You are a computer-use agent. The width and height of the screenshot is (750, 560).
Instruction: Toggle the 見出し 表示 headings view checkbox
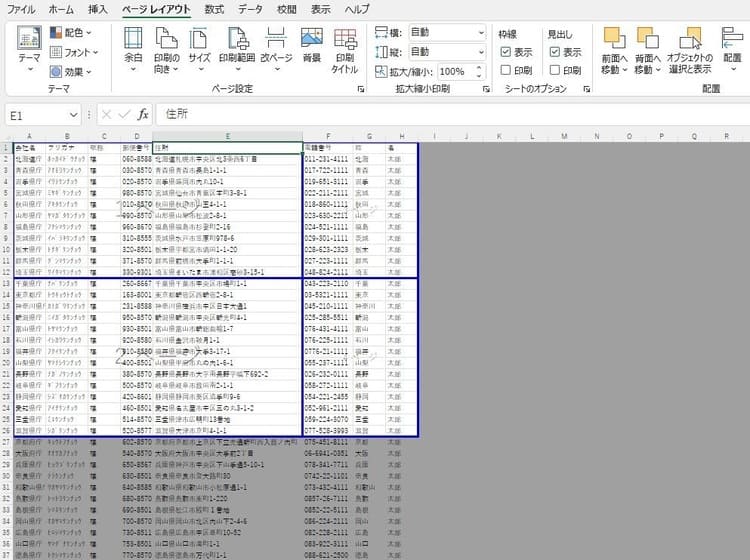555,52
